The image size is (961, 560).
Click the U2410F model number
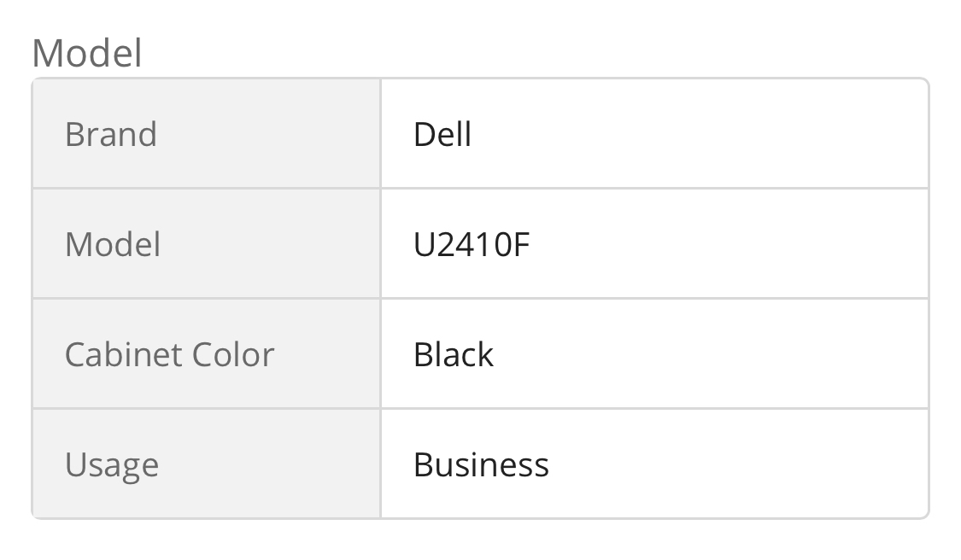(472, 244)
